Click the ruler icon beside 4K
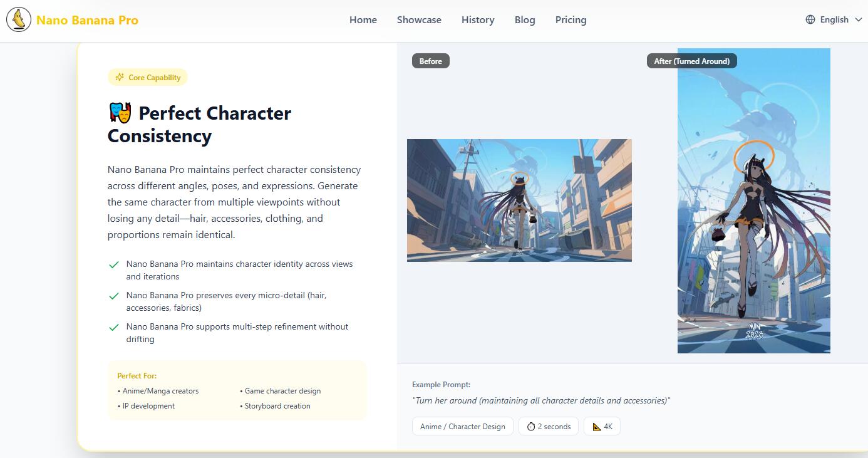This screenshot has width=868, height=458. pyautogui.click(x=596, y=427)
